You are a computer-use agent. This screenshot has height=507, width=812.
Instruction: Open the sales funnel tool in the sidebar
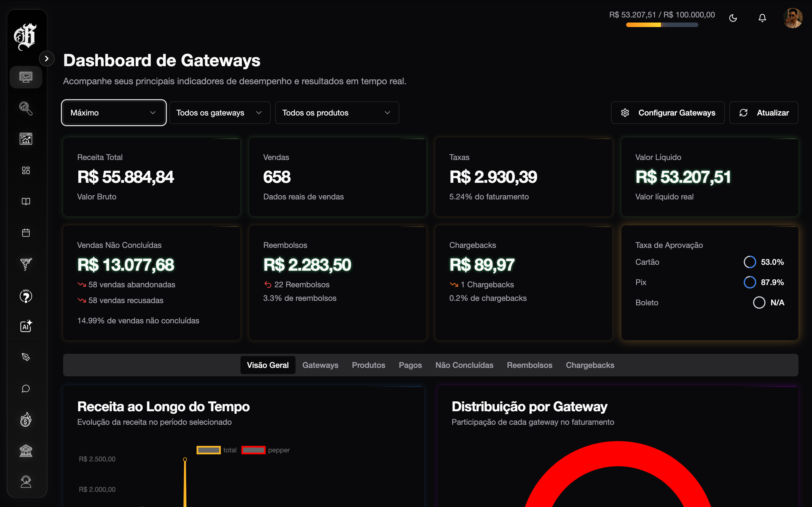pyautogui.click(x=26, y=264)
